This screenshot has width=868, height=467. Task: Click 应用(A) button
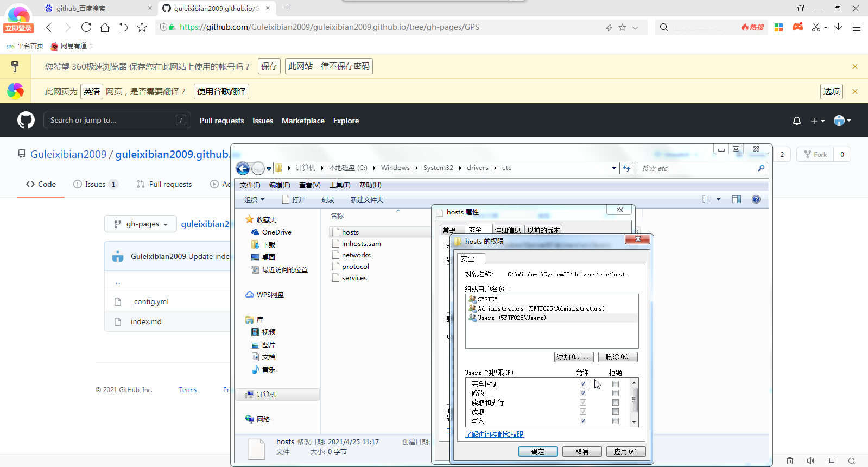[x=625, y=451]
